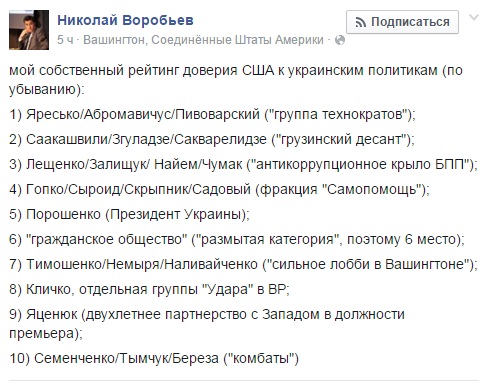This screenshot has width=489, height=384.
Task: Click the RSS feed icon in Подписаться
Action: pos(361,22)
